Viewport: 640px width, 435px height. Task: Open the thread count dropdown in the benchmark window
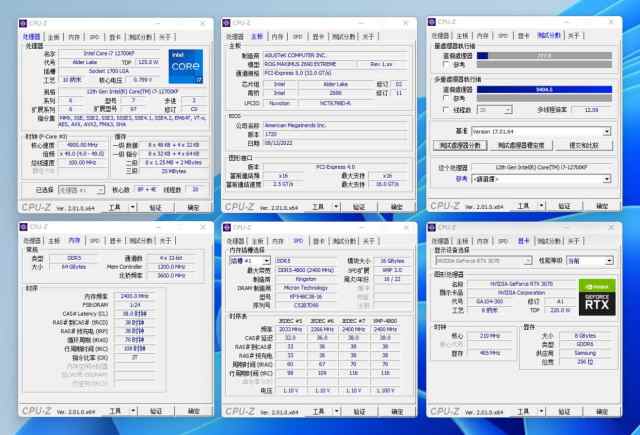494,110
